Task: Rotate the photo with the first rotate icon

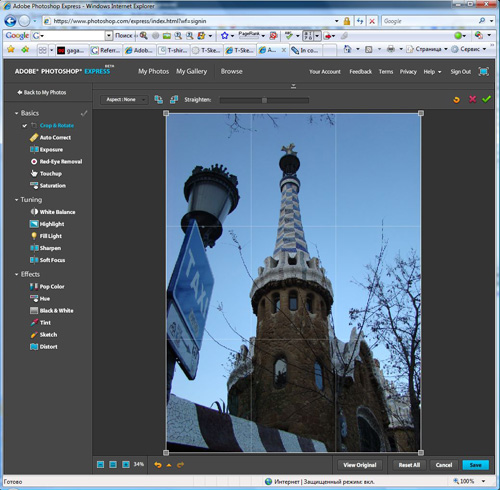Action: [159, 99]
